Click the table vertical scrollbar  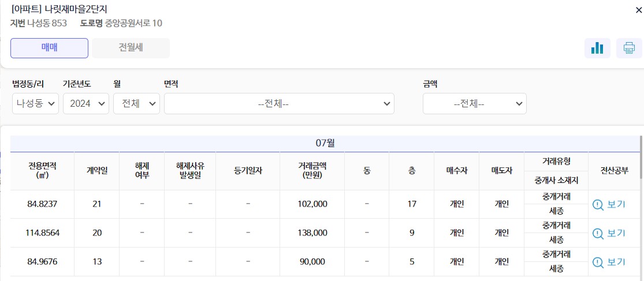pyautogui.click(x=642, y=157)
